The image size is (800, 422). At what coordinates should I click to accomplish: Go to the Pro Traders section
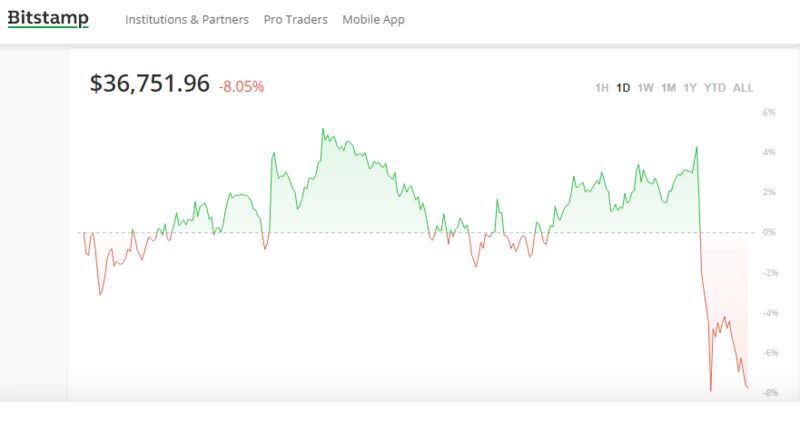pyautogui.click(x=296, y=20)
